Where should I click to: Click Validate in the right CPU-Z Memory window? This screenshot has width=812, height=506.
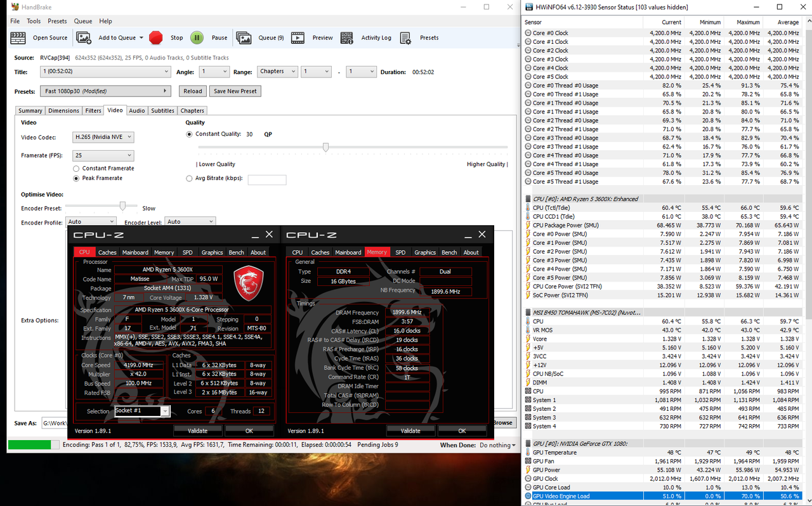(x=410, y=431)
